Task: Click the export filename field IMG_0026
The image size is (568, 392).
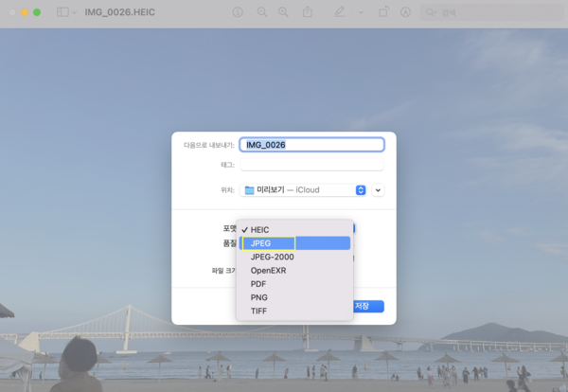Action: pyautogui.click(x=311, y=145)
